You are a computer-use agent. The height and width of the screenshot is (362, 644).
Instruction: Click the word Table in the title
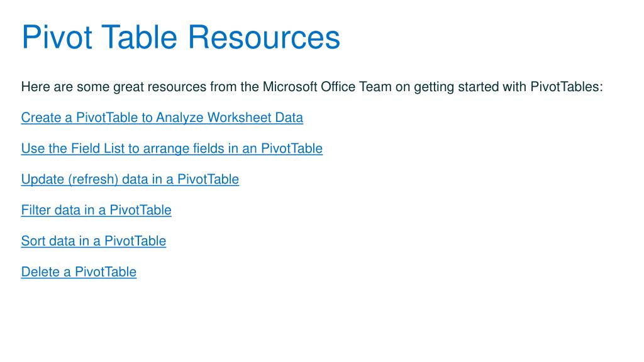pyautogui.click(x=139, y=37)
